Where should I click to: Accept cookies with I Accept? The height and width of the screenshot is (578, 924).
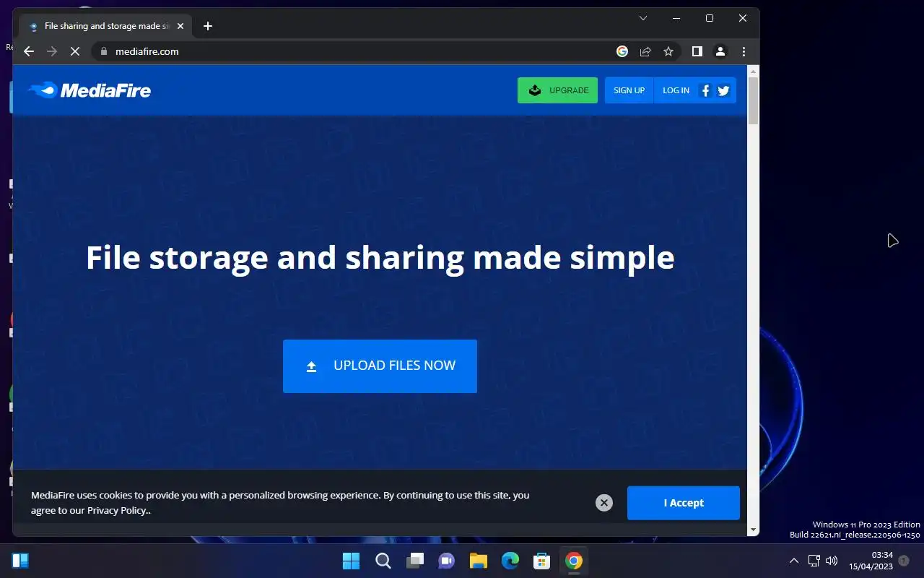[x=684, y=503]
